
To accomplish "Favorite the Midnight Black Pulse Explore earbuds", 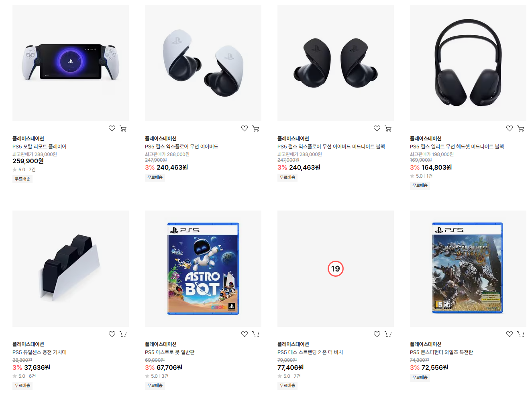I will click(x=377, y=128).
